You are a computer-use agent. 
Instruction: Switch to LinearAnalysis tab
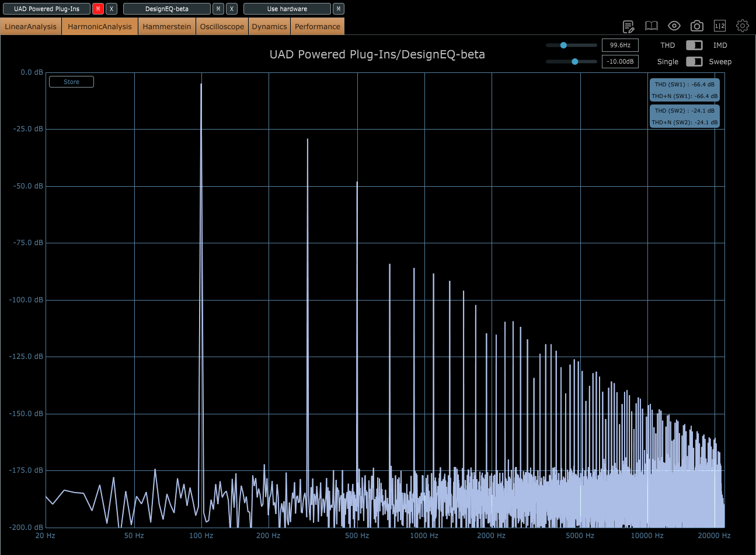pyautogui.click(x=31, y=27)
